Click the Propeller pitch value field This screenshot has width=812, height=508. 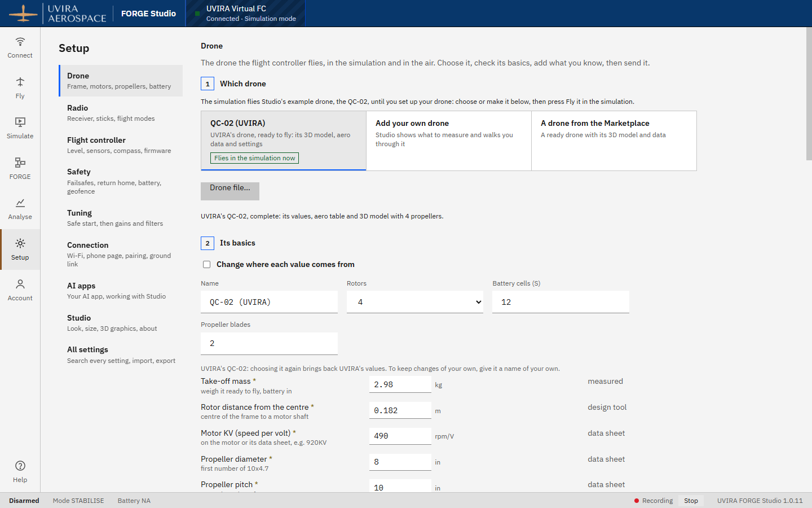point(400,486)
